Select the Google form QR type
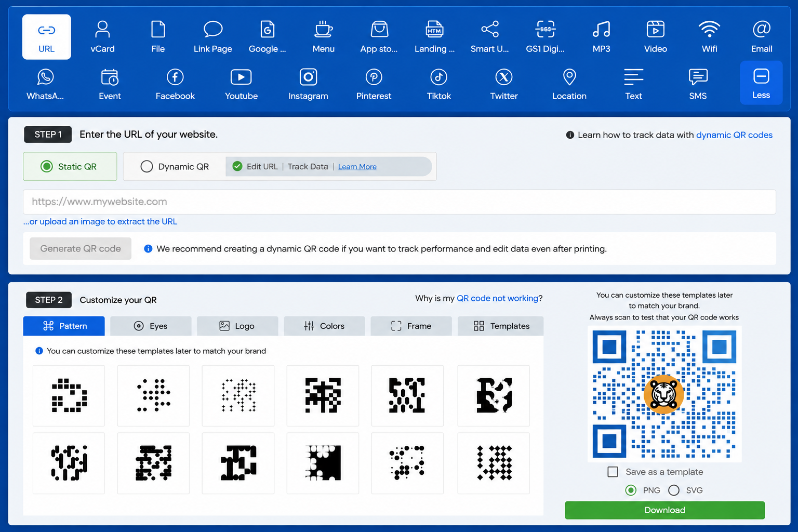 point(267,37)
